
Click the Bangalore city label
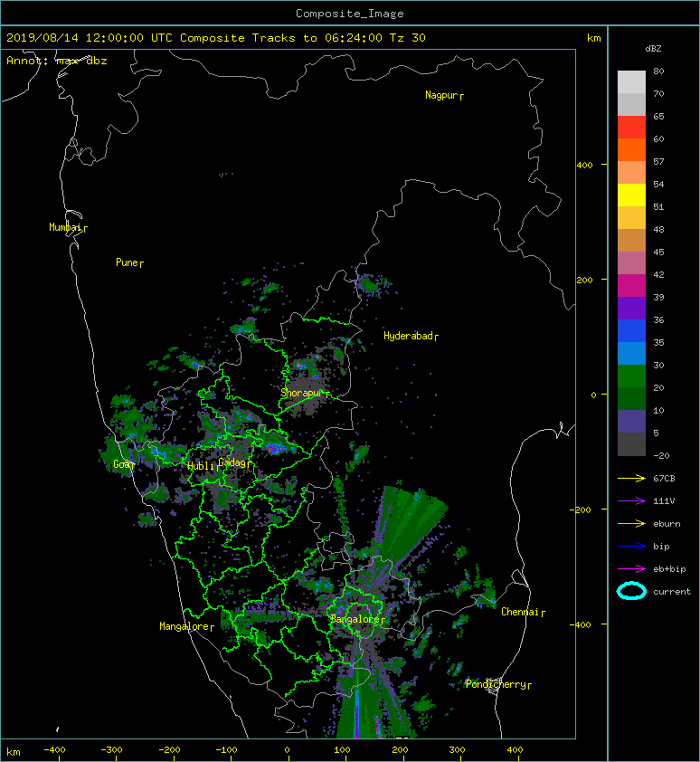[x=357, y=619]
